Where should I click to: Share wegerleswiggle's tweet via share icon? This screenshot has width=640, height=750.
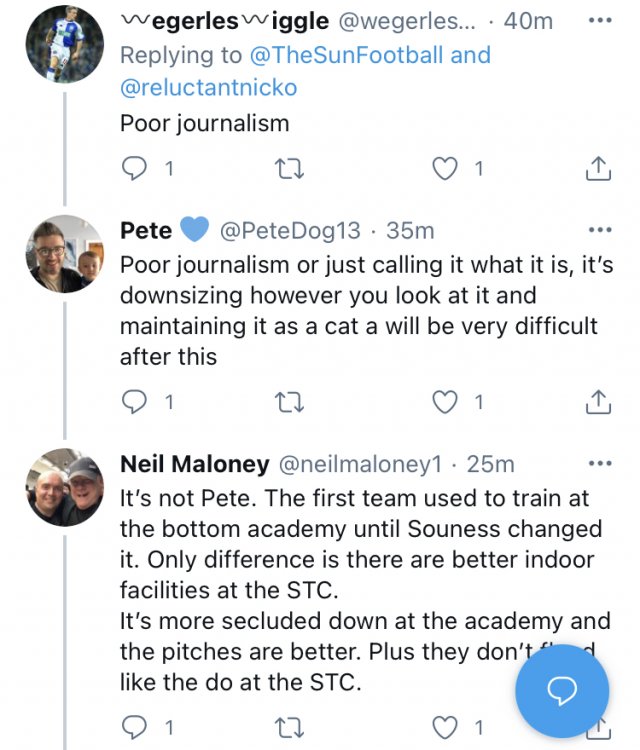[597, 169]
